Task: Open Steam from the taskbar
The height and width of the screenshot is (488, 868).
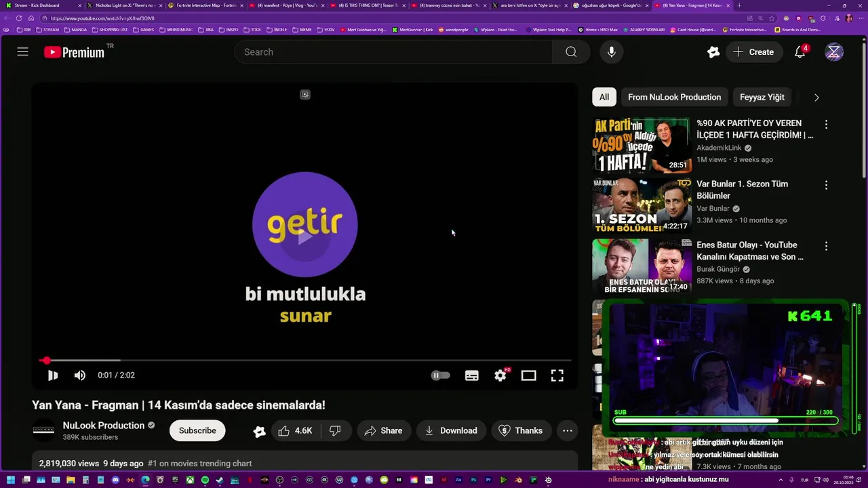Action: click(219, 481)
